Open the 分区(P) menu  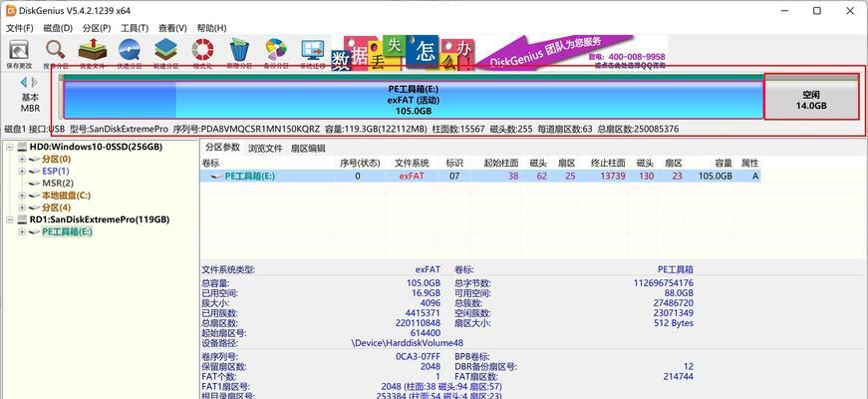pos(97,28)
